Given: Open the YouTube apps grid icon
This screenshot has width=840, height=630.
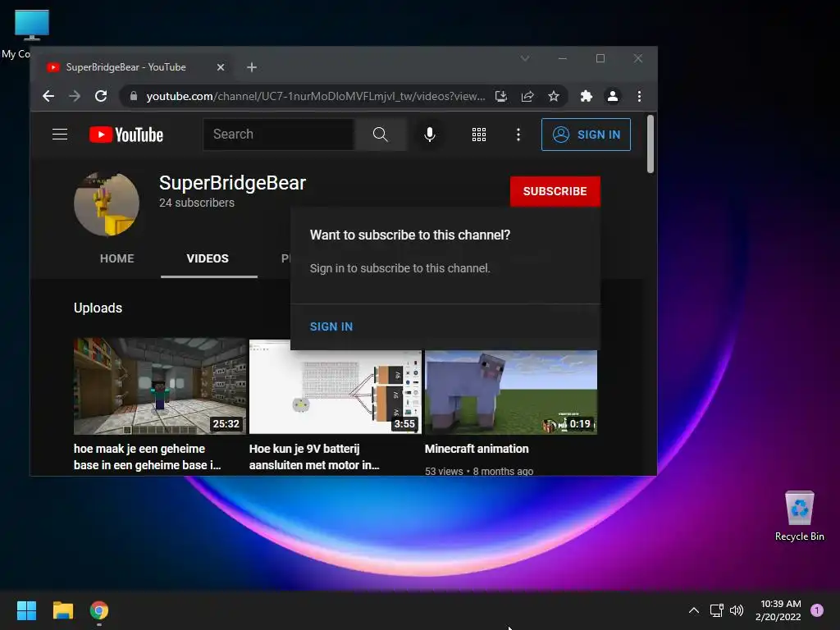Looking at the screenshot, I should 479,135.
